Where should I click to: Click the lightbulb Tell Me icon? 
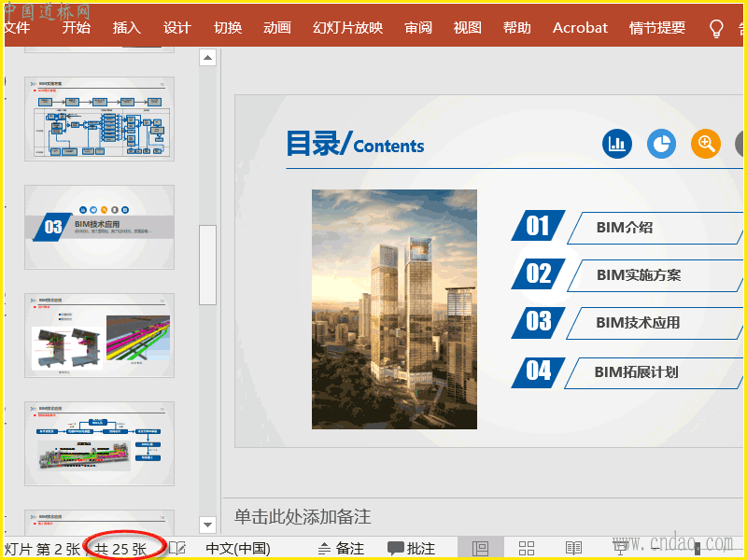tap(716, 29)
